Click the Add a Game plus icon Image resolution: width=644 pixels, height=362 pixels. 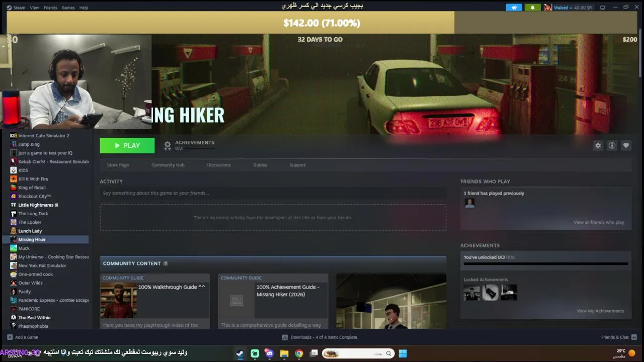(10, 337)
